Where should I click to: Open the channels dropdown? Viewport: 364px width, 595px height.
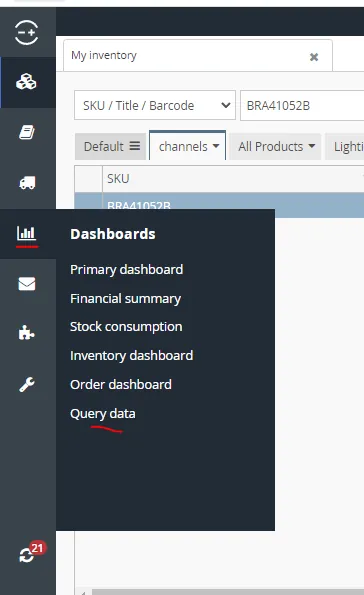(188, 146)
